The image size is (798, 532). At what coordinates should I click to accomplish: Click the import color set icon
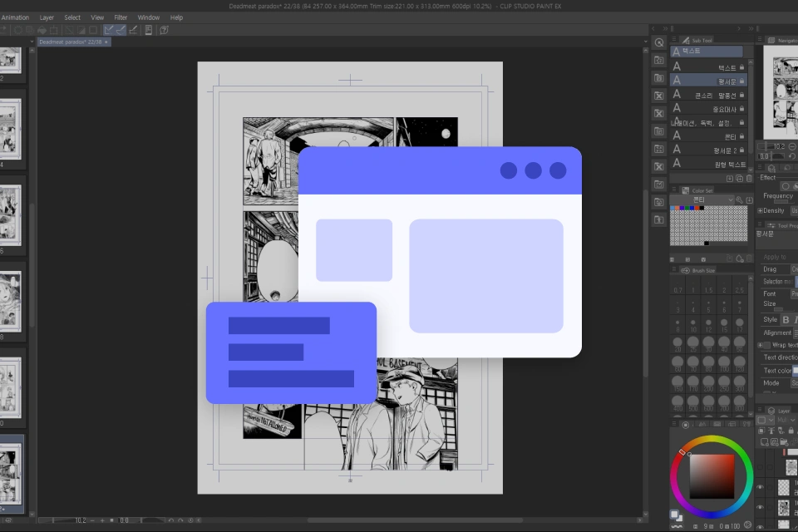click(749, 200)
